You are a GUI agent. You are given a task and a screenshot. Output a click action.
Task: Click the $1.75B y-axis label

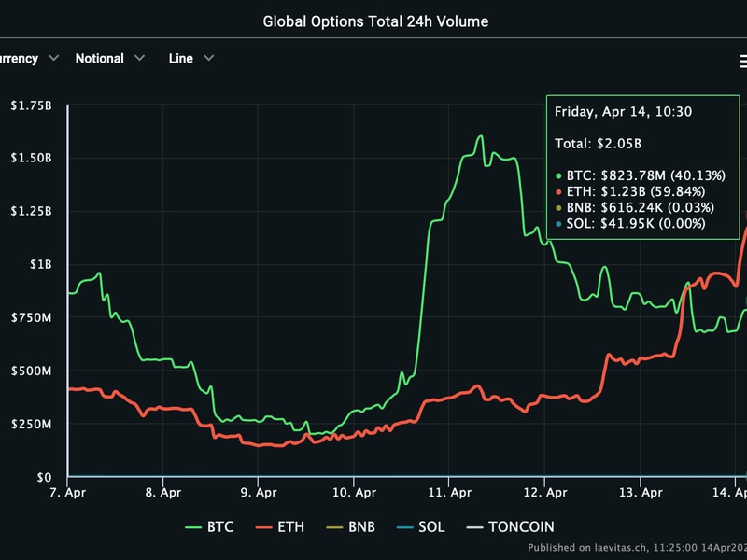(x=32, y=105)
